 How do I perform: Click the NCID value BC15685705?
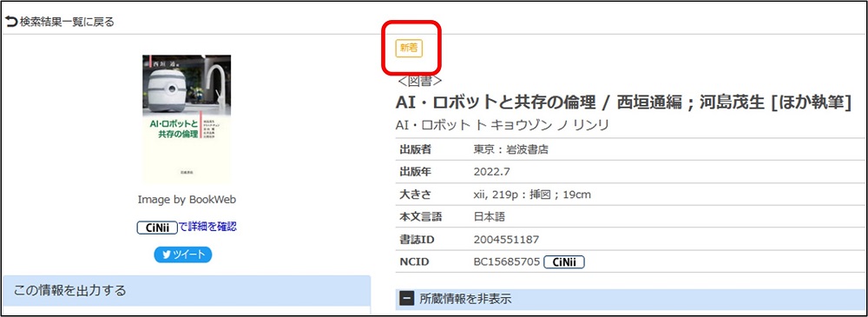pos(507,262)
